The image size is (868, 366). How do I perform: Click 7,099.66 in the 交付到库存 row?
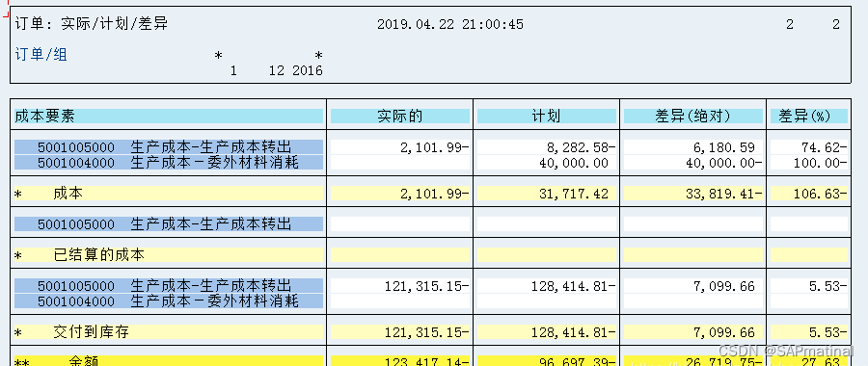[x=724, y=332]
